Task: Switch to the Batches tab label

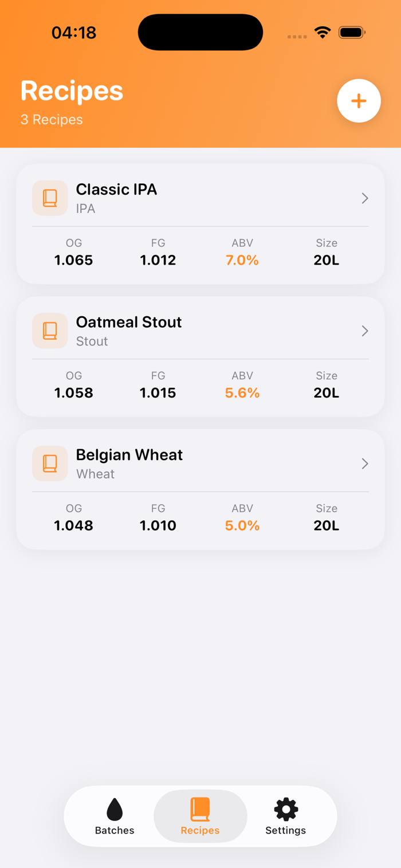Action: [115, 830]
